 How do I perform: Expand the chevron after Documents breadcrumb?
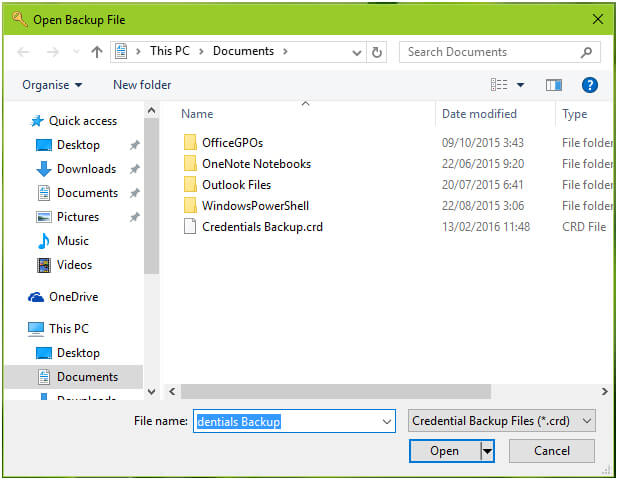(285, 51)
